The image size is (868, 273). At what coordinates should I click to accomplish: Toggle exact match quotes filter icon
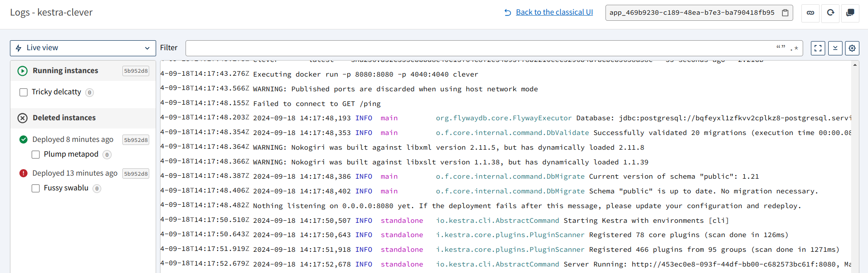(781, 48)
